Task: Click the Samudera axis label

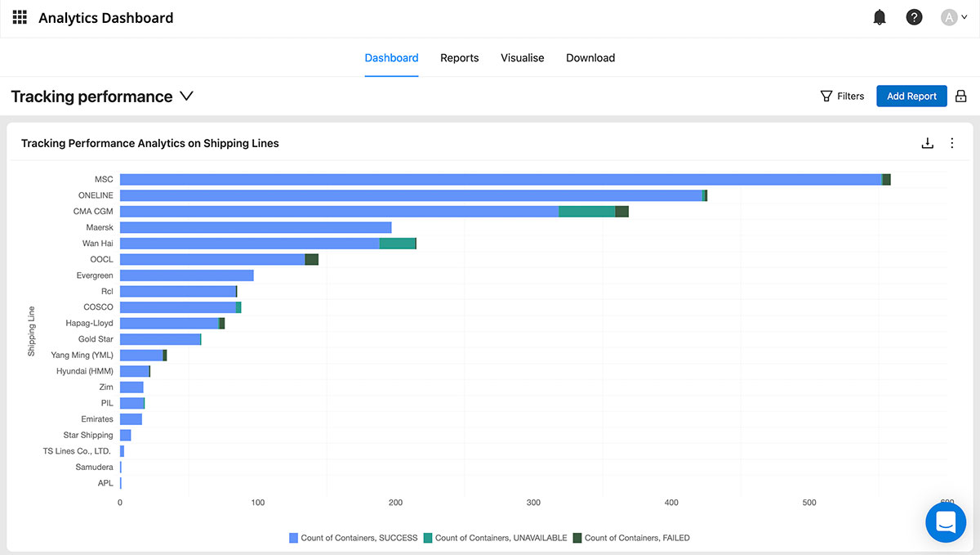Action: pos(95,468)
